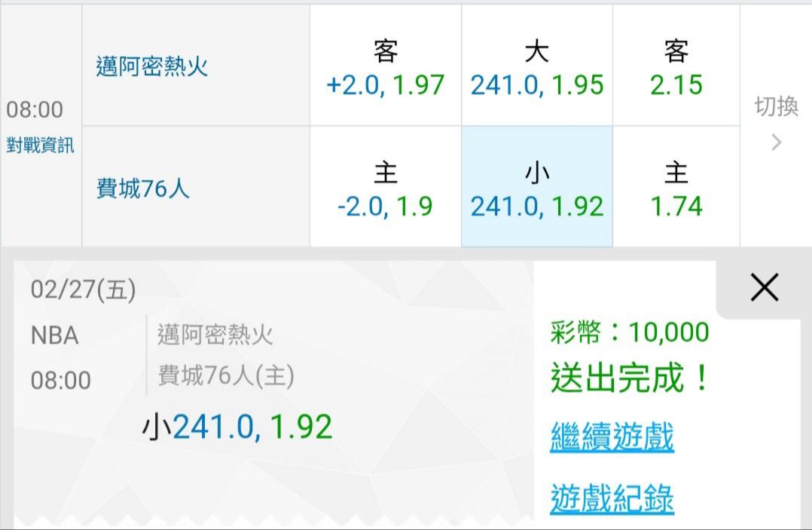The width and height of the screenshot is (812, 530).
Task: Deselect highlighted under cell 小 241.0, 1.92
Action: point(537,188)
